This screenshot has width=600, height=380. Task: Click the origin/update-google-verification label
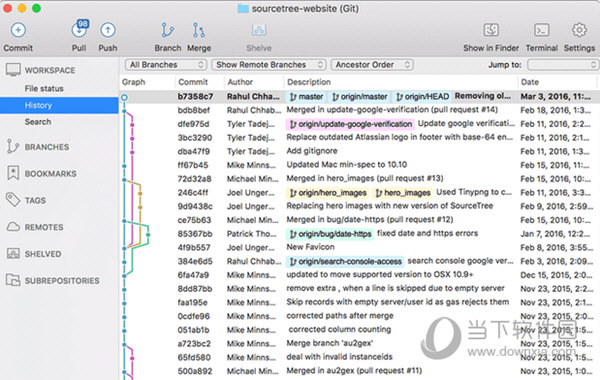(351, 124)
